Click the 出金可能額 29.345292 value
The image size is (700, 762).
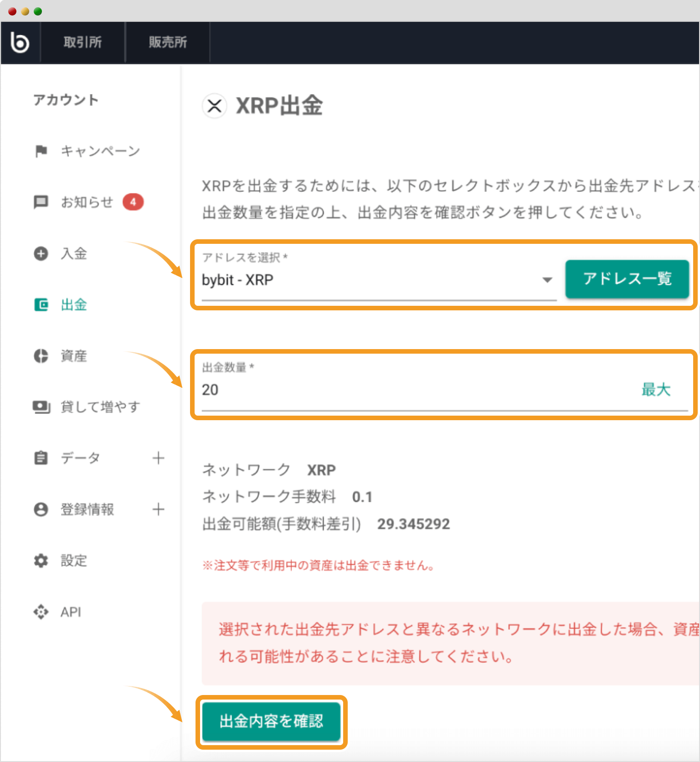pyautogui.click(x=413, y=524)
